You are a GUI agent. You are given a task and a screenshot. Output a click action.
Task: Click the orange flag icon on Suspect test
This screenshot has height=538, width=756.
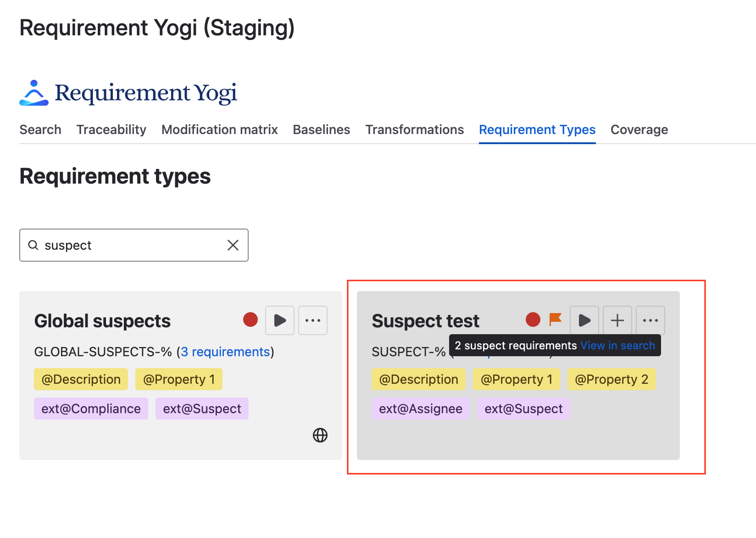click(x=556, y=319)
